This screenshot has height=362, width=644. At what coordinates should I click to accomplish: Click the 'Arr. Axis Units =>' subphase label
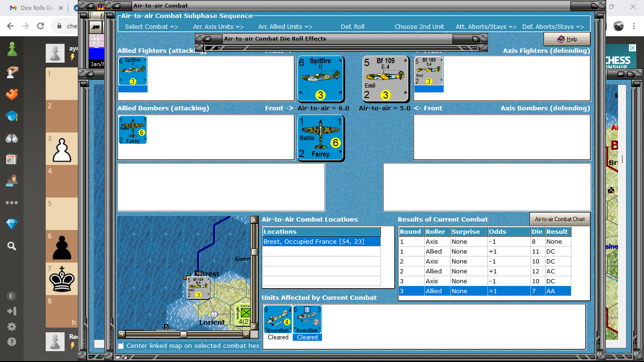click(x=218, y=27)
